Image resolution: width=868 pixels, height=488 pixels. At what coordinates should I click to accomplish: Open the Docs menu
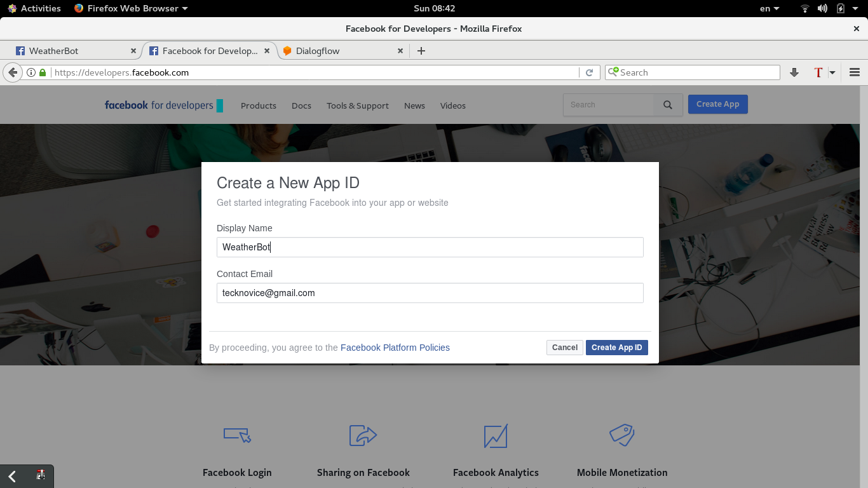click(x=301, y=105)
